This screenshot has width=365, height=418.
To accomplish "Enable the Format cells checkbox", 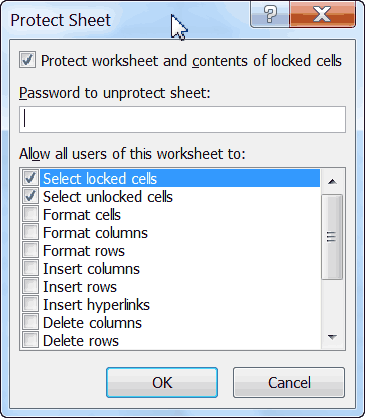I will pyautogui.click(x=31, y=214).
